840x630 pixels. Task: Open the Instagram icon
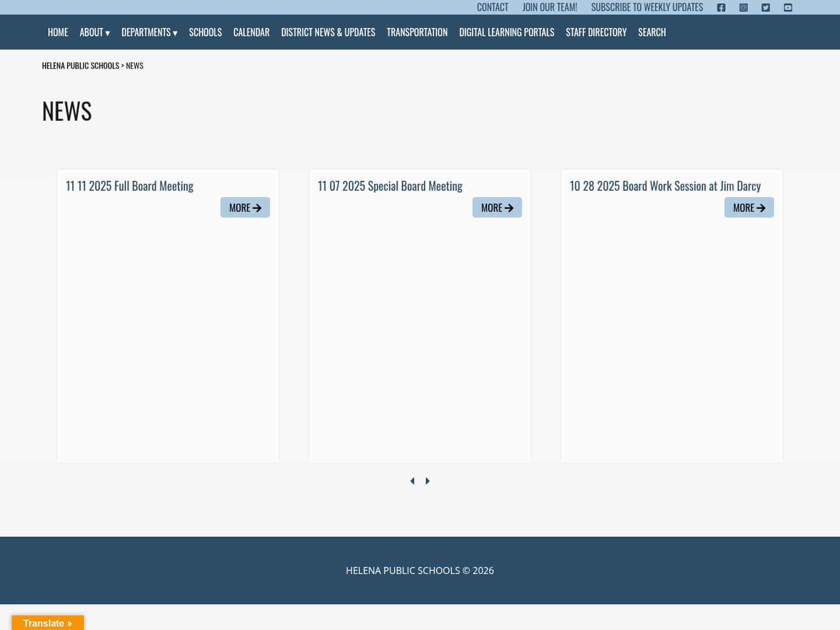pos(743,8)
